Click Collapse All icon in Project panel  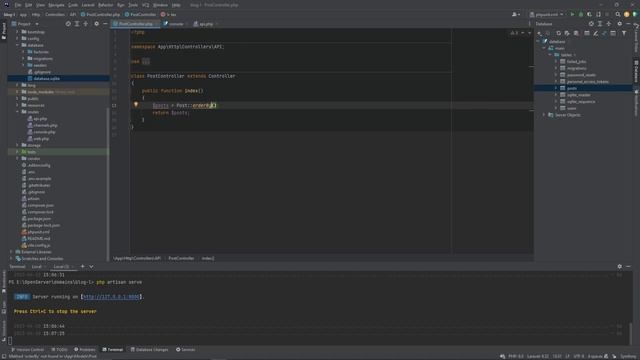click(85, 24)
